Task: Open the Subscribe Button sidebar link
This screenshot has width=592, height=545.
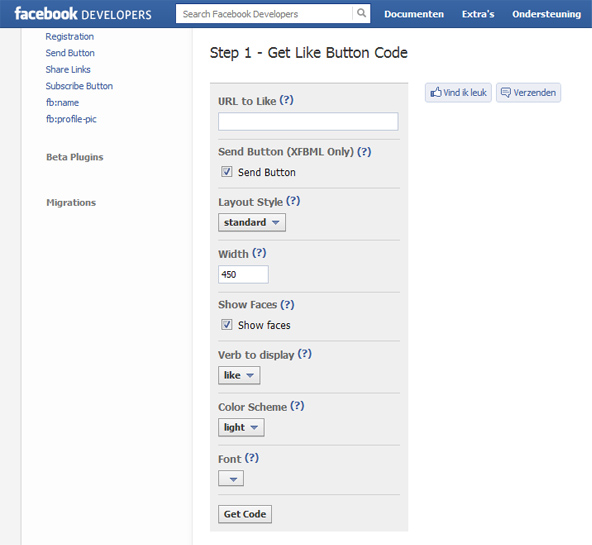Action: tap(79, 86)
